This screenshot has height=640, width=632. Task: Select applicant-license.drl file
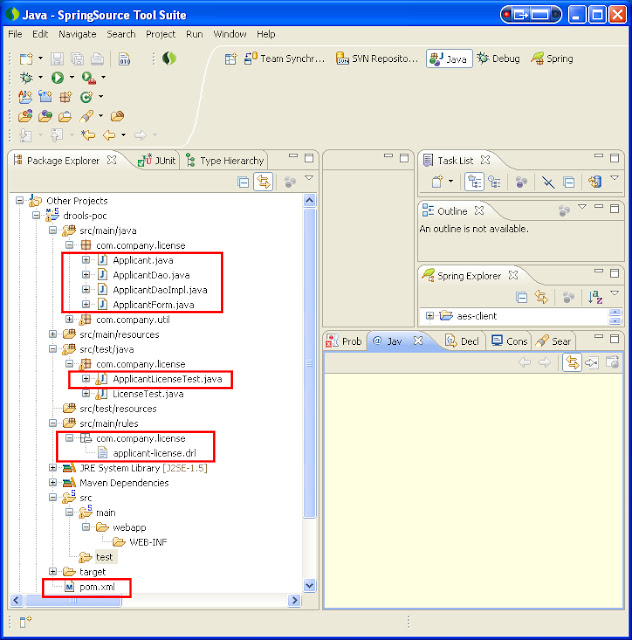(155, 453)
